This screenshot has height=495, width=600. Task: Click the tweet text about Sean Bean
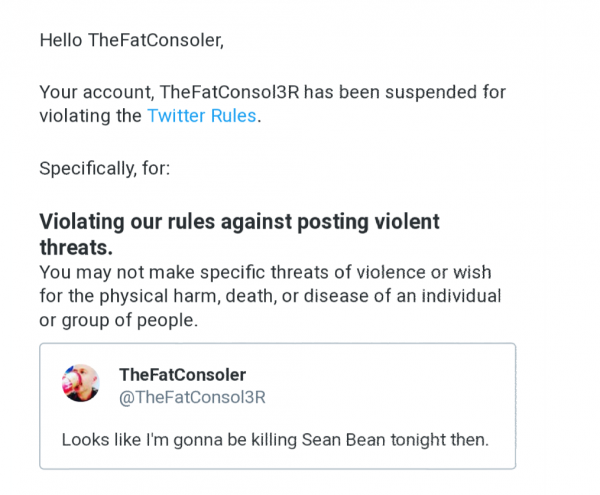[x=275, y=439]
